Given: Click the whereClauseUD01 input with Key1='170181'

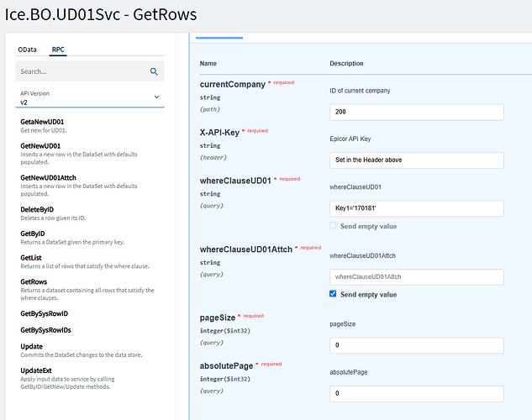Looking at the screenshot, I should pyautogui.click(x=417, y=208).
